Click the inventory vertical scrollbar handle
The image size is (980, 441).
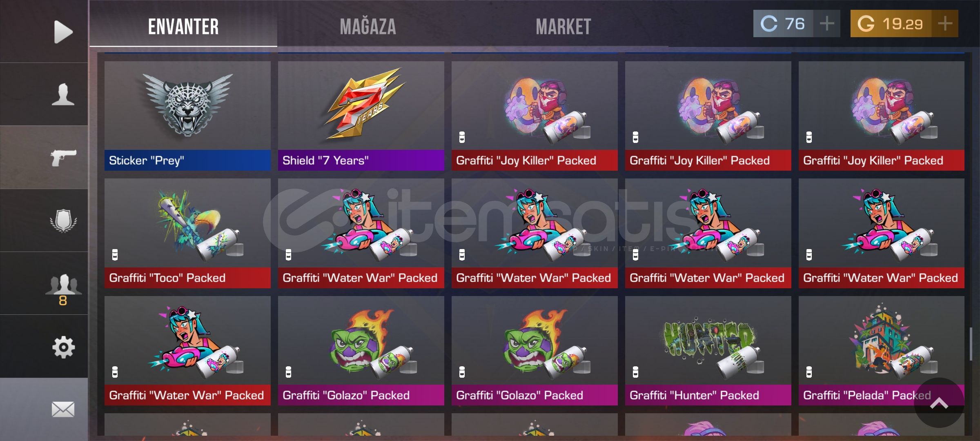point(971,344)
